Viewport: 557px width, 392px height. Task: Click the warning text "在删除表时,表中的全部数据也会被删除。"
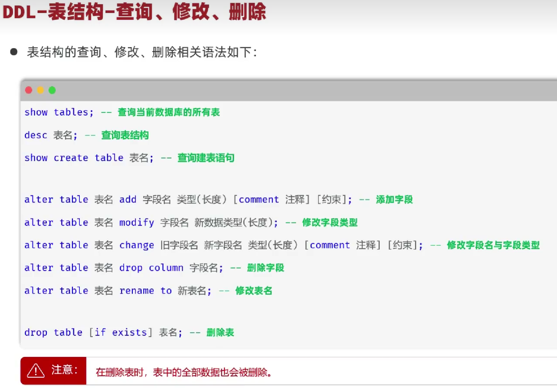(x=184, y=372)
